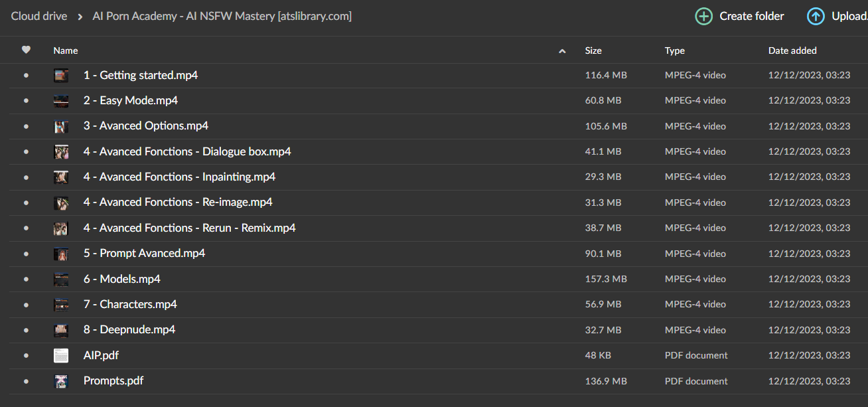Click the sort arrow in Name column
Screen dimensions: 868x407
[x=562, y=51]
